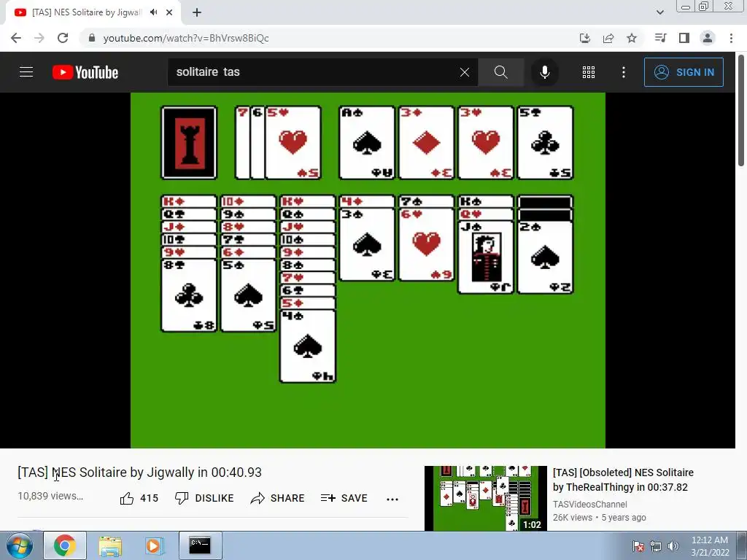This screenshot has width=747, height=560.
Task: Click the 10,839 views count
Action: [x=50, y=496]
